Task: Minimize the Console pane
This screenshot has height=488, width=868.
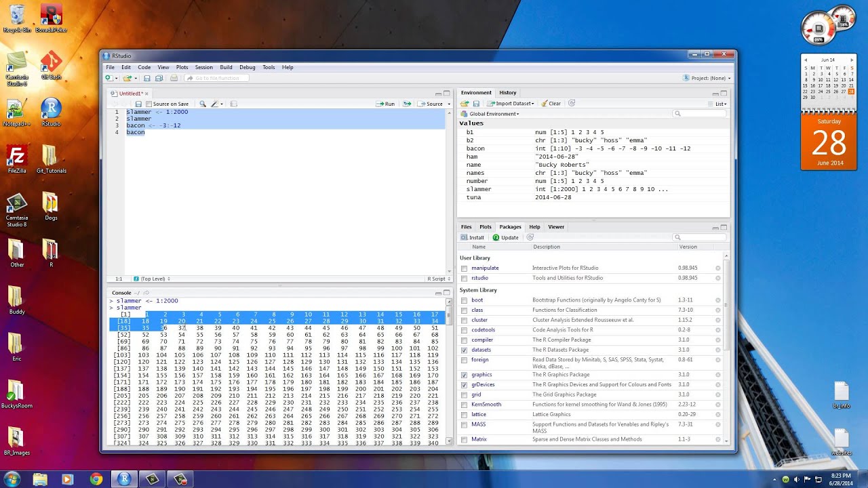Action: tap(439, 293)
